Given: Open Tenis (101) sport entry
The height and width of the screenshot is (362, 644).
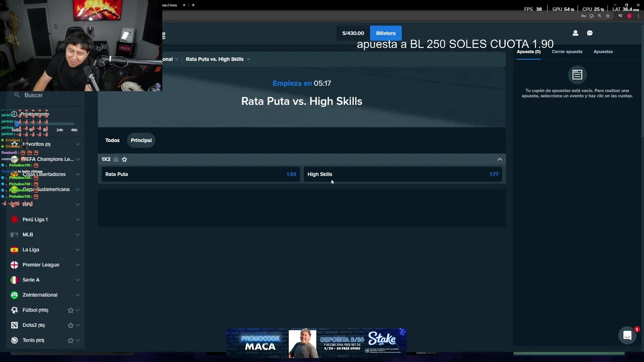Looking at the screenshot, I should 33,340.
